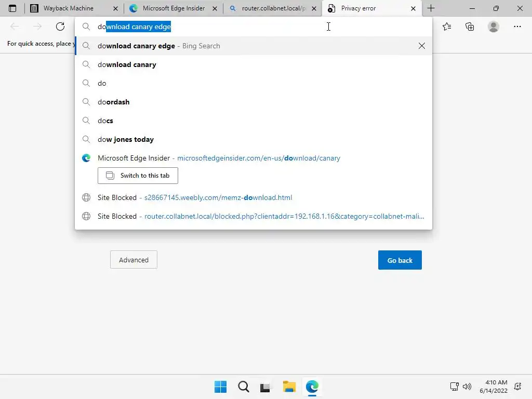Screen dimensions: 532x399
Task: Open Settings and more ellipsis menu
Action: coord(517,26)
